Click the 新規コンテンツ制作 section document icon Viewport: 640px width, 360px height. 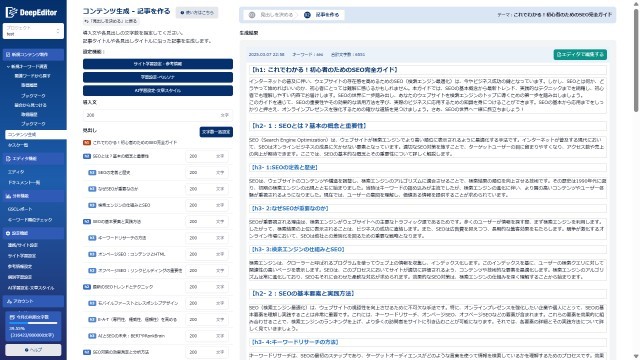(x=8, y=54)
